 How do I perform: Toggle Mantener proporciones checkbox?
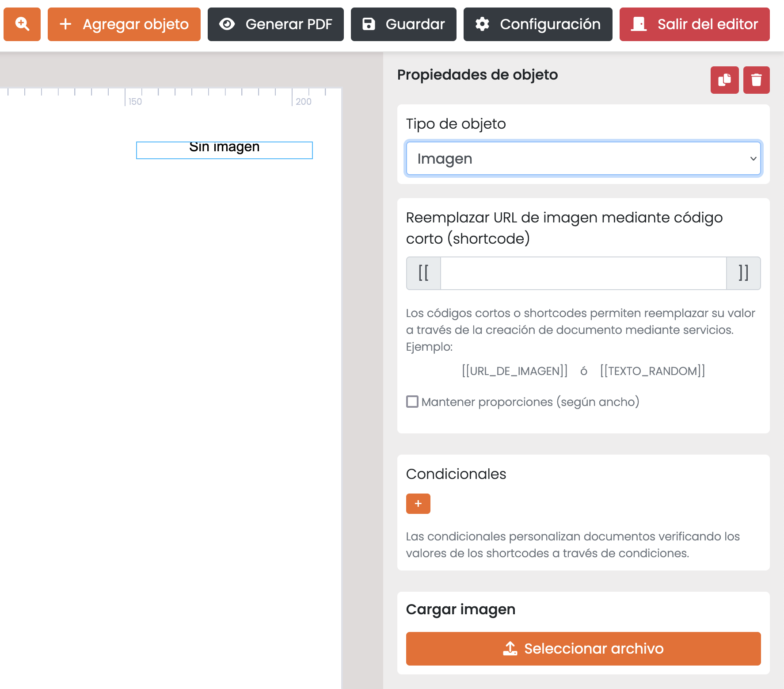click(x=412, y=402)
